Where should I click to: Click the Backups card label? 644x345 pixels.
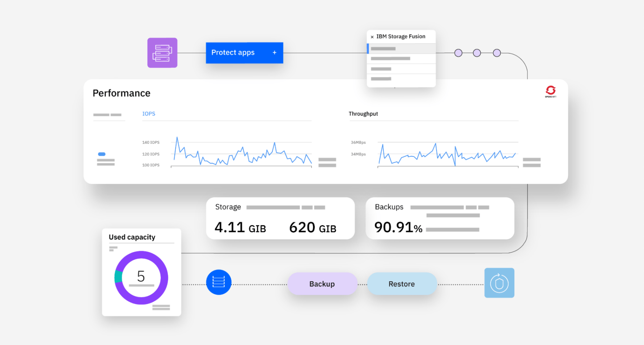pyautogui.click(x=389, y=207)
